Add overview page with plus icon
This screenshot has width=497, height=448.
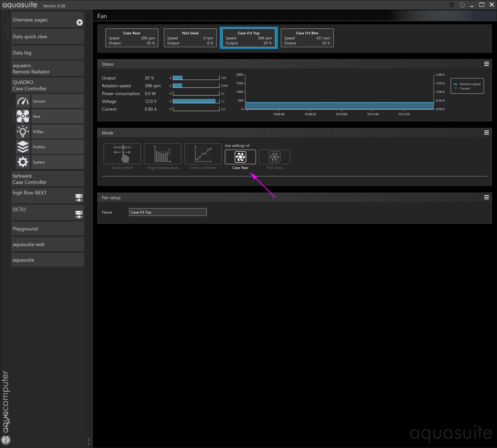coord(79,22)
